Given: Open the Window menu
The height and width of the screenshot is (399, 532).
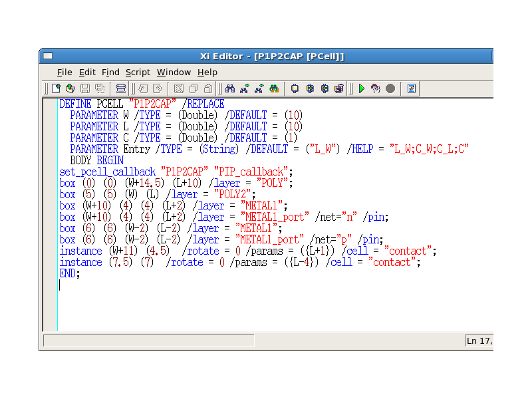Looking at the screenshot, I should (174, 72).
